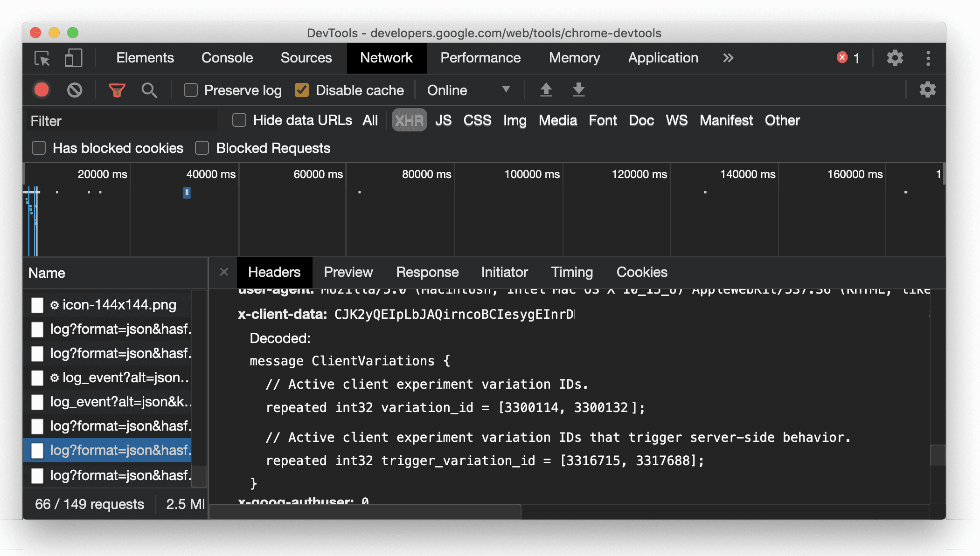980x556 pixels.
Task: Click the clear log (no entry) icon
Action: pyautogui.click(x=74, y=90)
